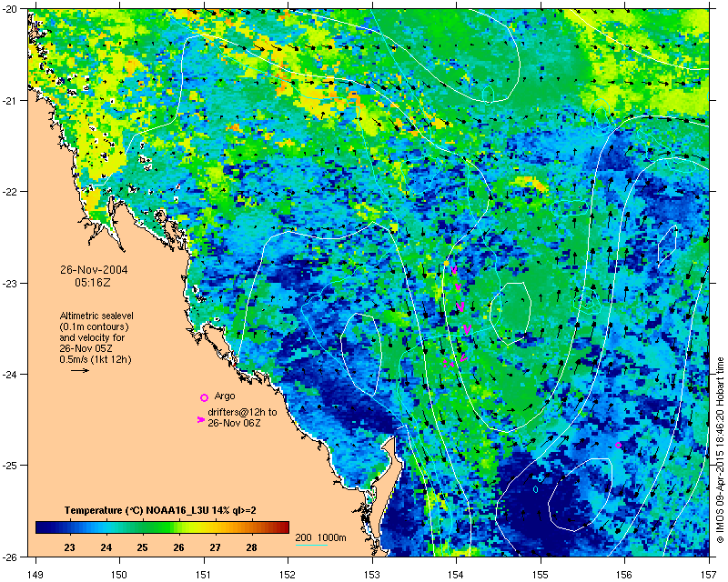Click the longitude axis label "149"
The width and height of the screenshot is (728, 582).
(35, 575)
